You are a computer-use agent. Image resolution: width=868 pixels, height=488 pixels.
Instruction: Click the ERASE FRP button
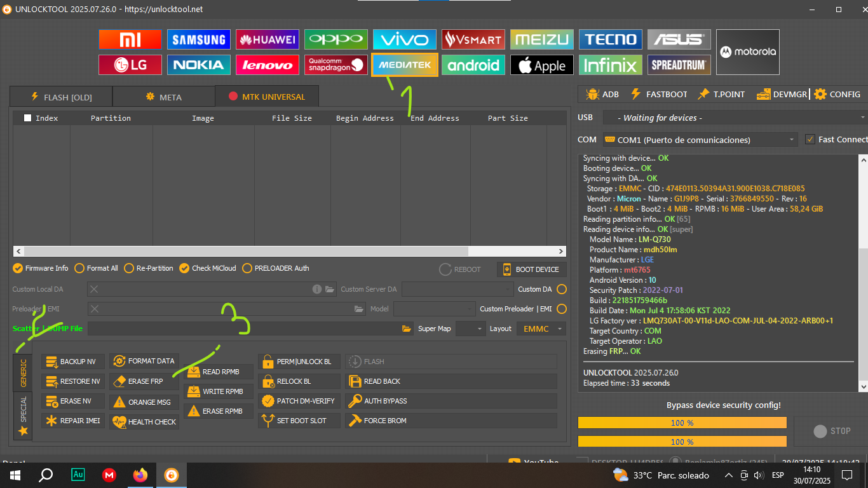(x=144, y=381)
